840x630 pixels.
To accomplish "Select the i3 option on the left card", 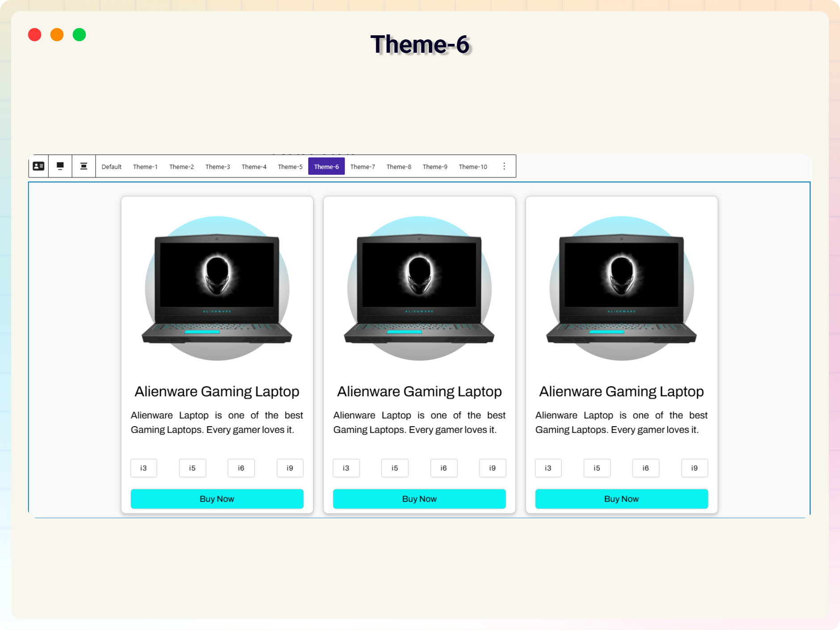I will click(143, 468).
